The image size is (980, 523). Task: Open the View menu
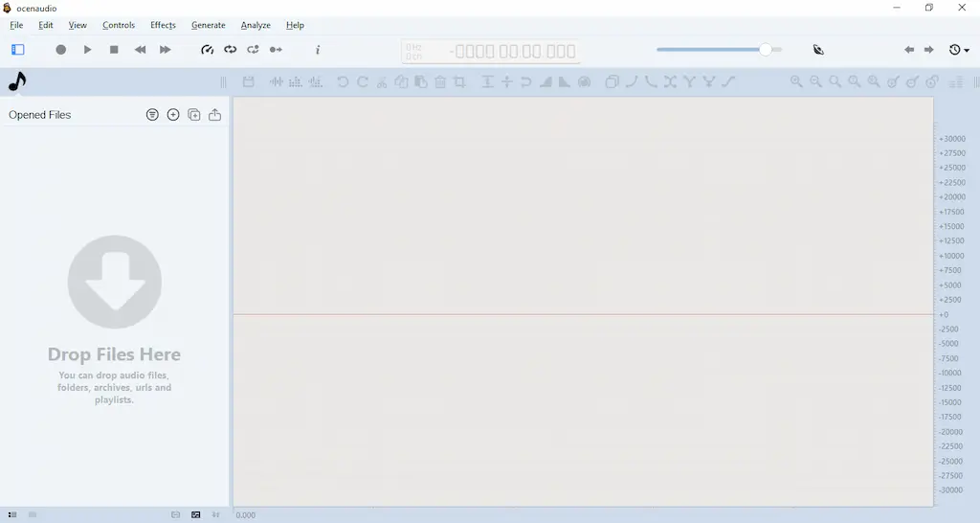pos(78,25)
